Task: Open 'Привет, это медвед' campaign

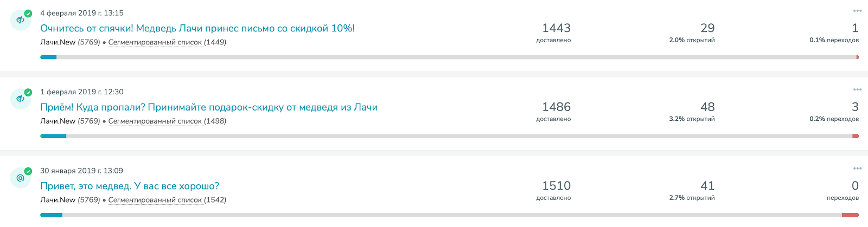Action: pyautogui.click(x=130, y=186)
